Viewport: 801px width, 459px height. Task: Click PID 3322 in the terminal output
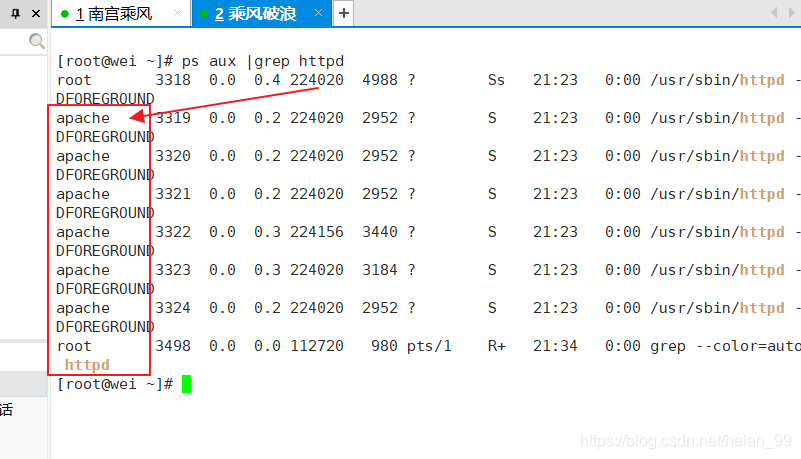[x=173, y=232]
